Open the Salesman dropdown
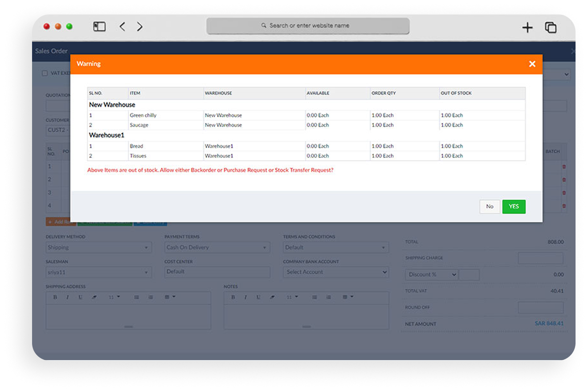This screenshot has height=391, width=588. [98, 272]
